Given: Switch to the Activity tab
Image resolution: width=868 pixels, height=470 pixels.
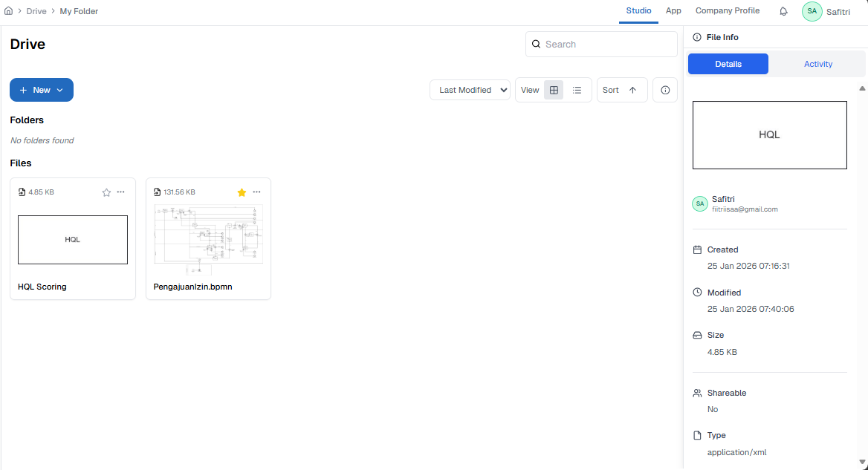Looking at the screenshot, I should pos(817,64).
